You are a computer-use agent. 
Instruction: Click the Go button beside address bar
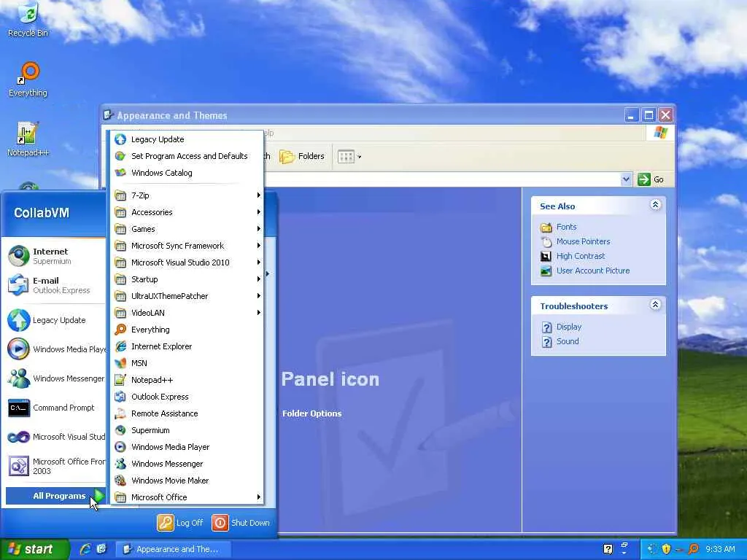tap(651, 179)
